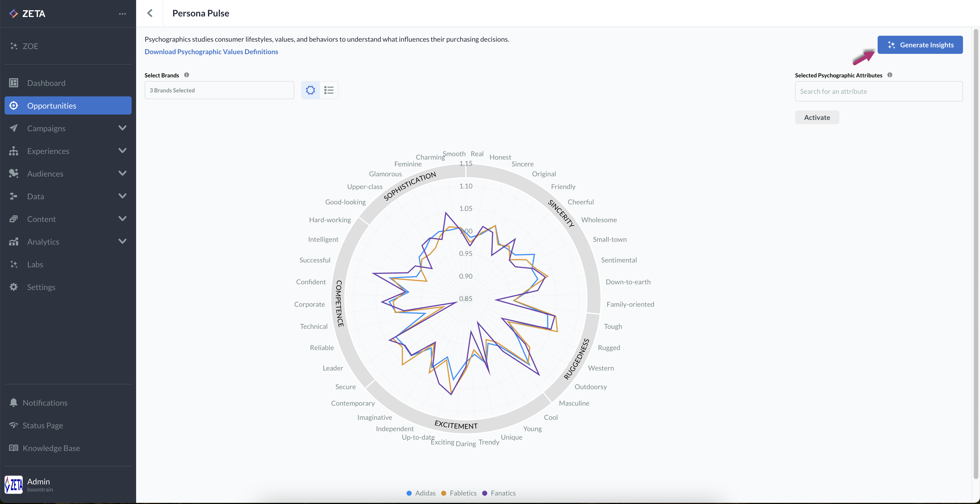Open the Knowledge Base book icon
The image size is (980, 504).
coord(14,448)
